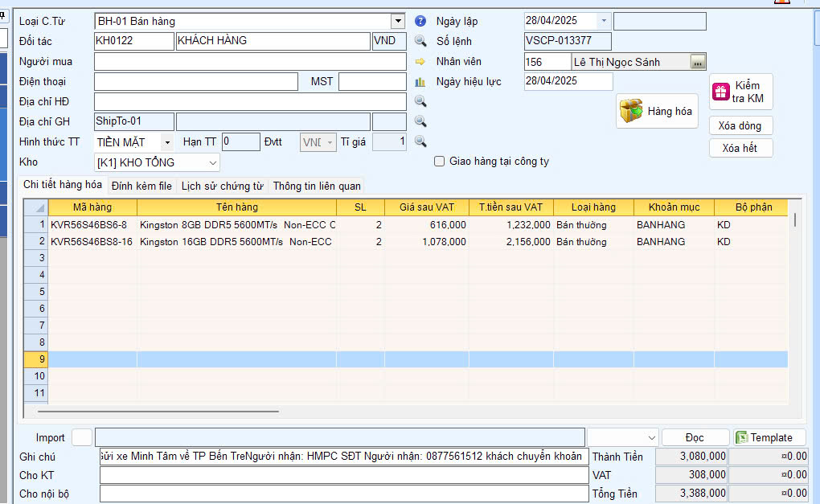Click the magnifier icon beside Tỉ giá

[420, 141]
